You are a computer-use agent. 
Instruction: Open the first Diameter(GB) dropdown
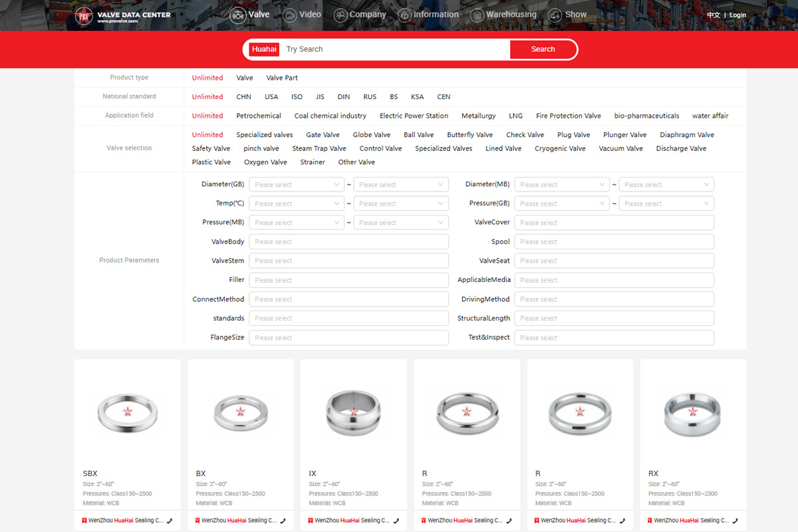(296, 185)
